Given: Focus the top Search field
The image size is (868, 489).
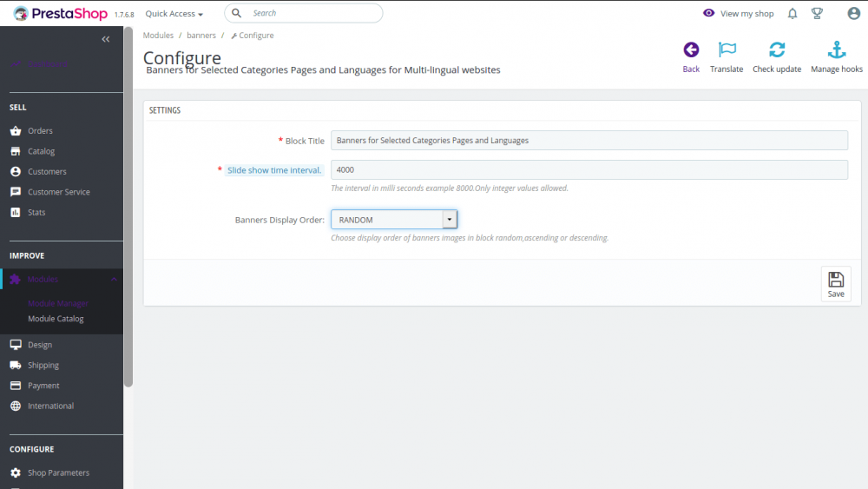Looking at the screenshot, I should [303, 13].
